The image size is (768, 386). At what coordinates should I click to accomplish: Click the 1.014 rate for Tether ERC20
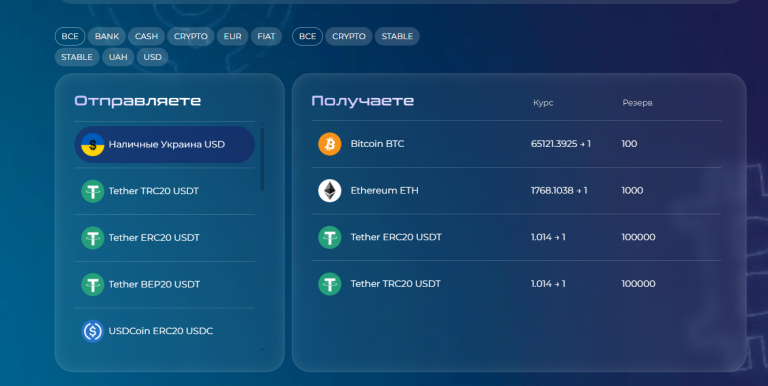[548, 237]
